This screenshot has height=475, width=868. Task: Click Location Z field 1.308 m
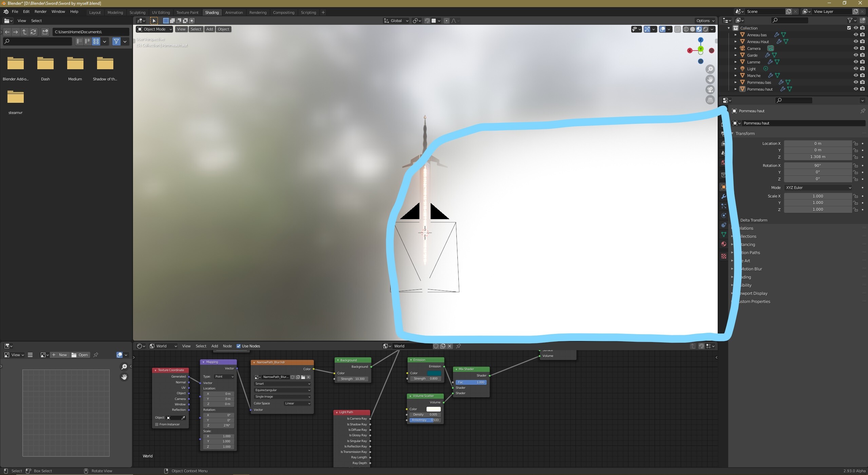tap(818, 157)
